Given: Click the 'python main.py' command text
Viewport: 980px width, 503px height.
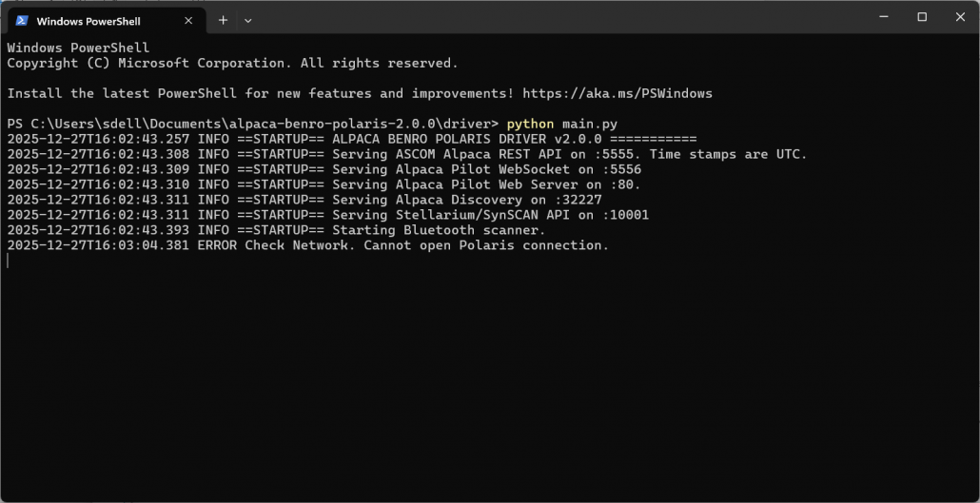Looking at the screenshot, I should point(561,124).
